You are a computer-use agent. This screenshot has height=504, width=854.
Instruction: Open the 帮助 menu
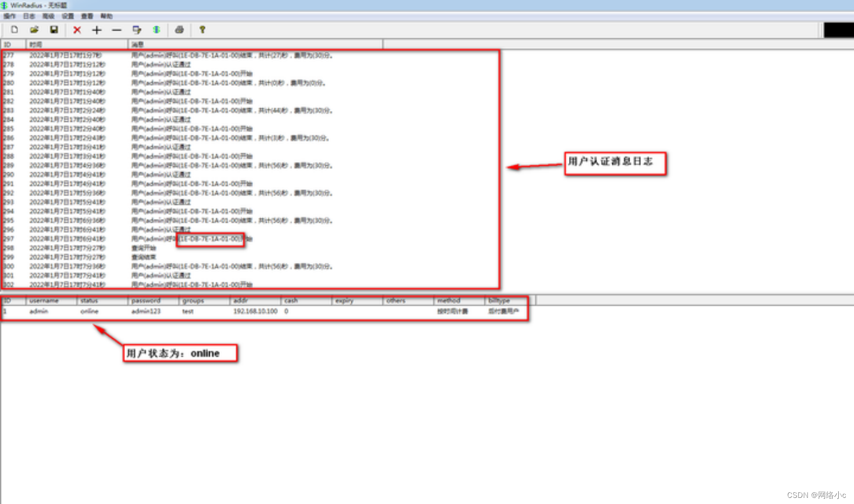point(107,16)
